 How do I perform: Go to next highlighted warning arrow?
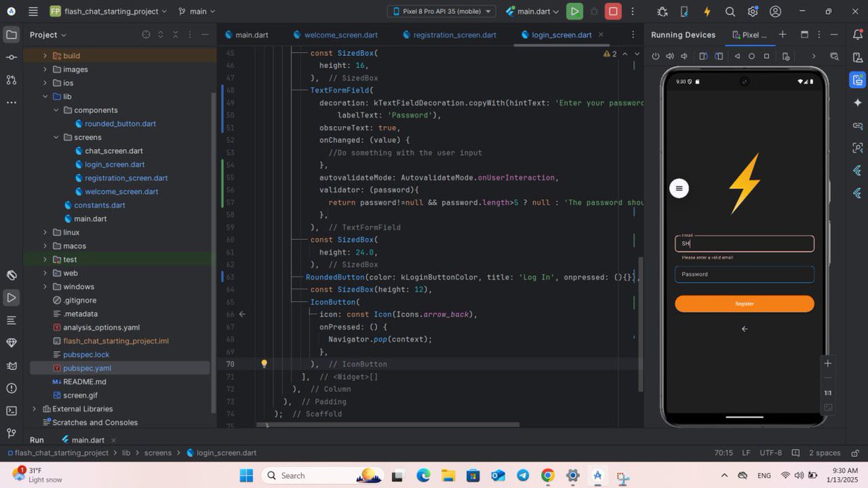coord(637,54)
